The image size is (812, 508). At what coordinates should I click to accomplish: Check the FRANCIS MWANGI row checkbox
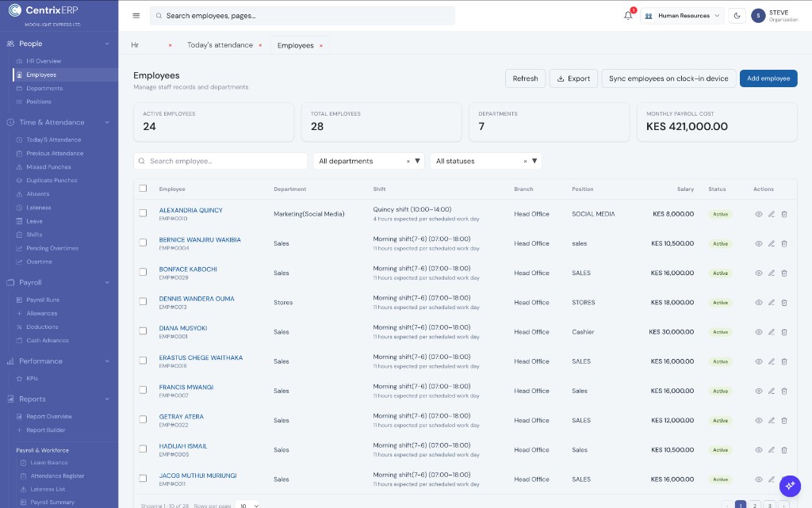143,390
